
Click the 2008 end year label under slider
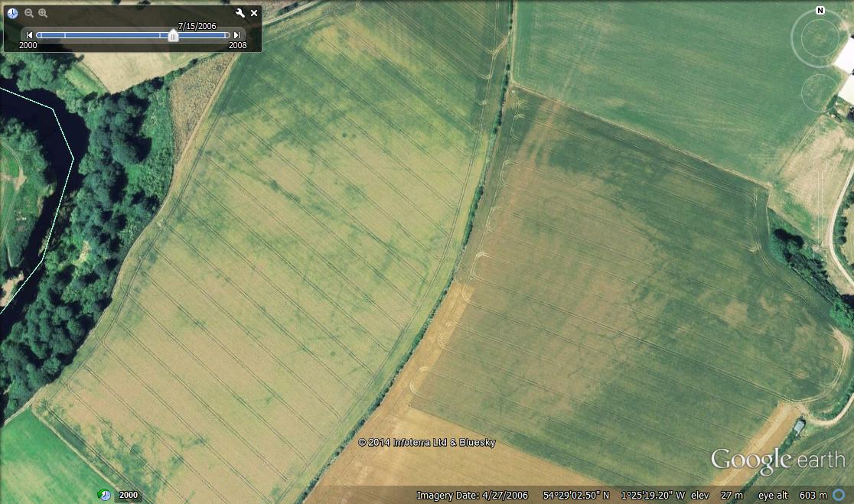pyautogui.click(x=237, y=45)
